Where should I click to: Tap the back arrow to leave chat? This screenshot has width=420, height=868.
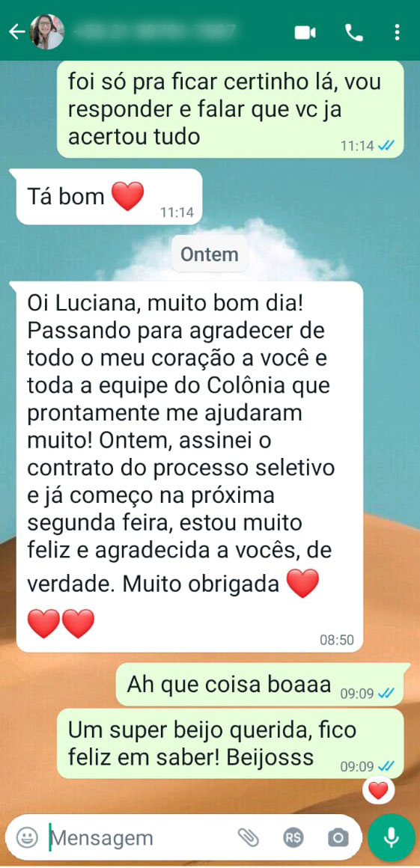click(16, 32)
